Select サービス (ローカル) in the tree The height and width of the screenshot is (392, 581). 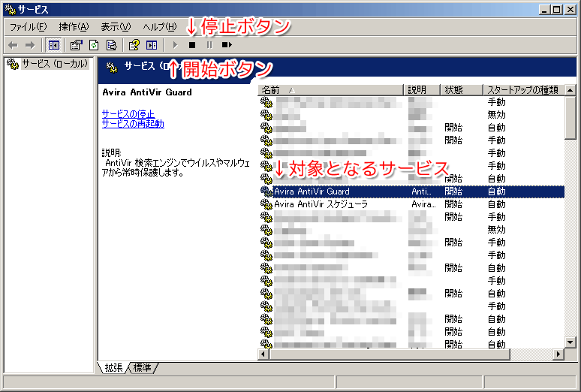55,64
